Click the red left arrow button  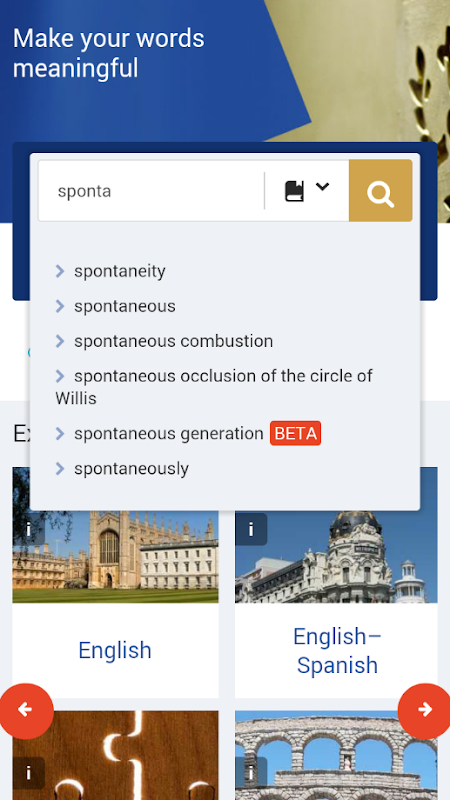[24, 710]
